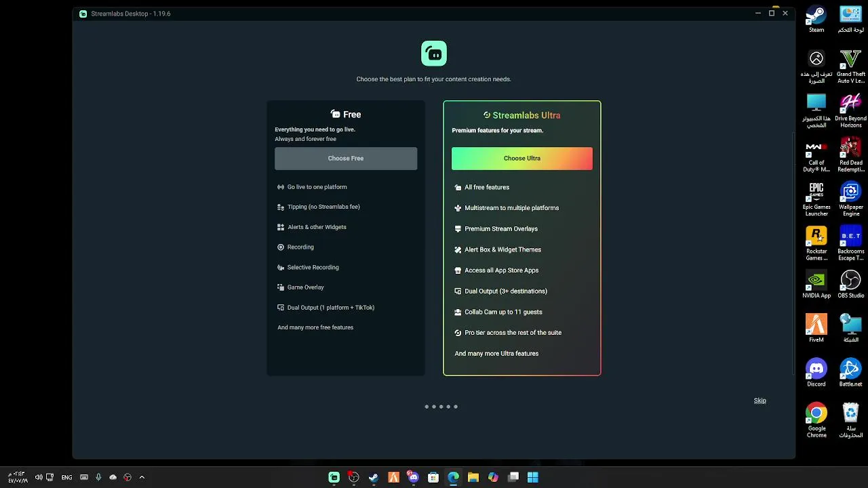Click the Go live to one platform icon
868x488 pixels.
click(281, 187)
